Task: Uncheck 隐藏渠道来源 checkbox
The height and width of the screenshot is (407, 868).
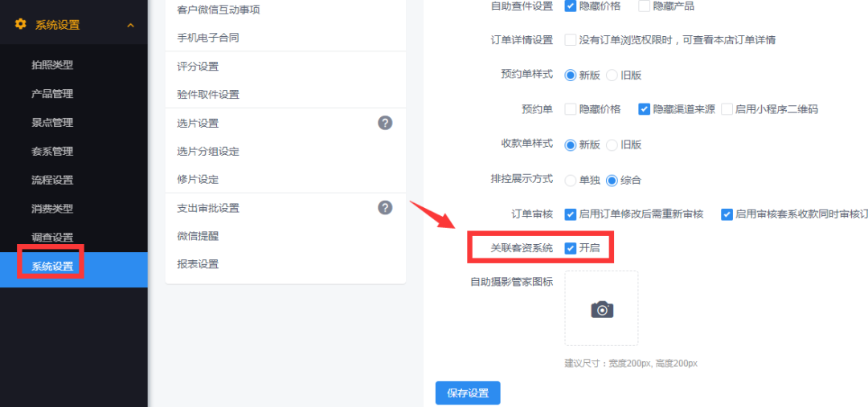Action: pyautogui.click(x=644, y=109)
